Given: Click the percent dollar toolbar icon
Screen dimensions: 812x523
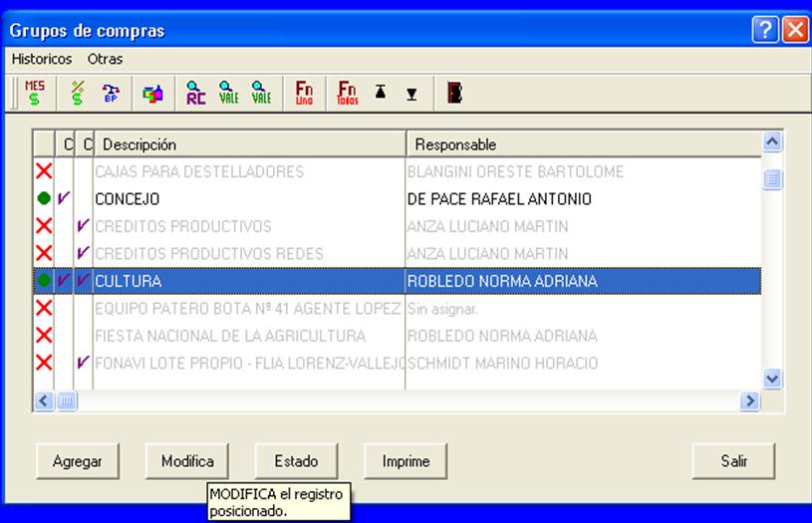Looking at the screenshot, I should pyautogui.click(x=78, y=94).
